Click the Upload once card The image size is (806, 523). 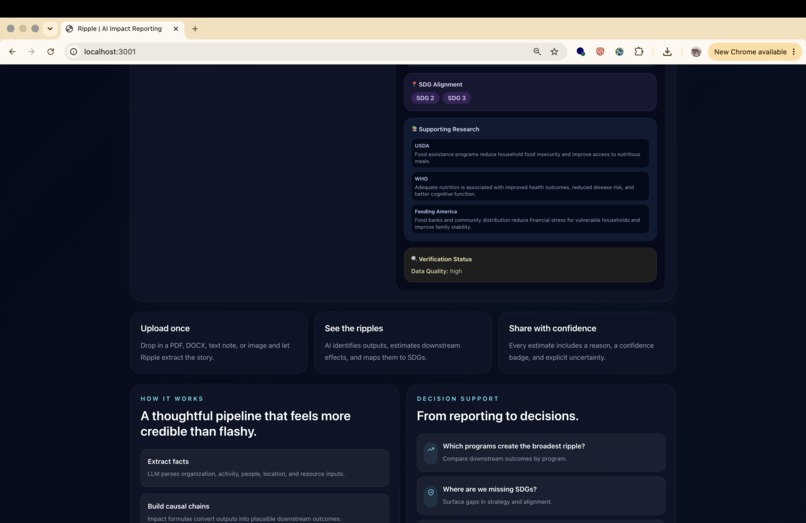coord(219,342)
